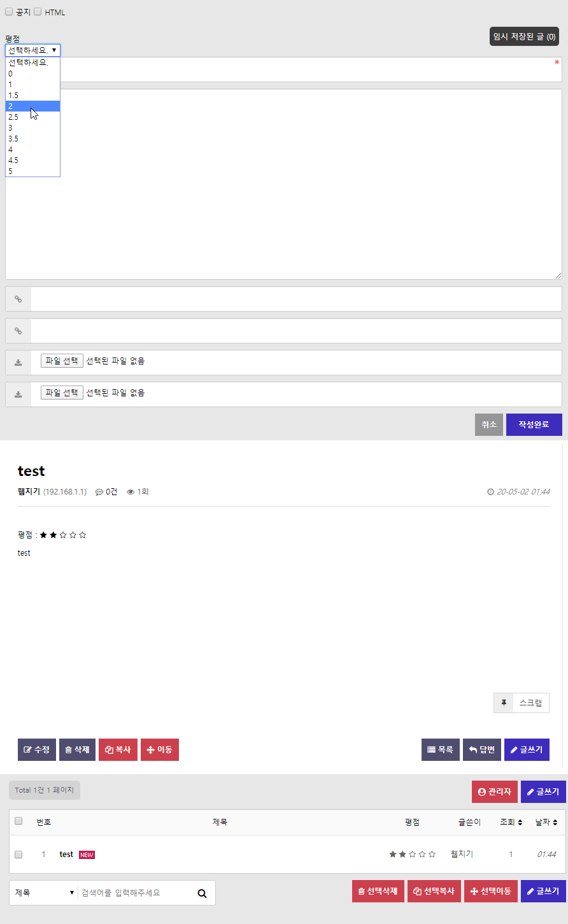Open the 평점 rating dropdown
568x924 pixels.
(32, 50)
